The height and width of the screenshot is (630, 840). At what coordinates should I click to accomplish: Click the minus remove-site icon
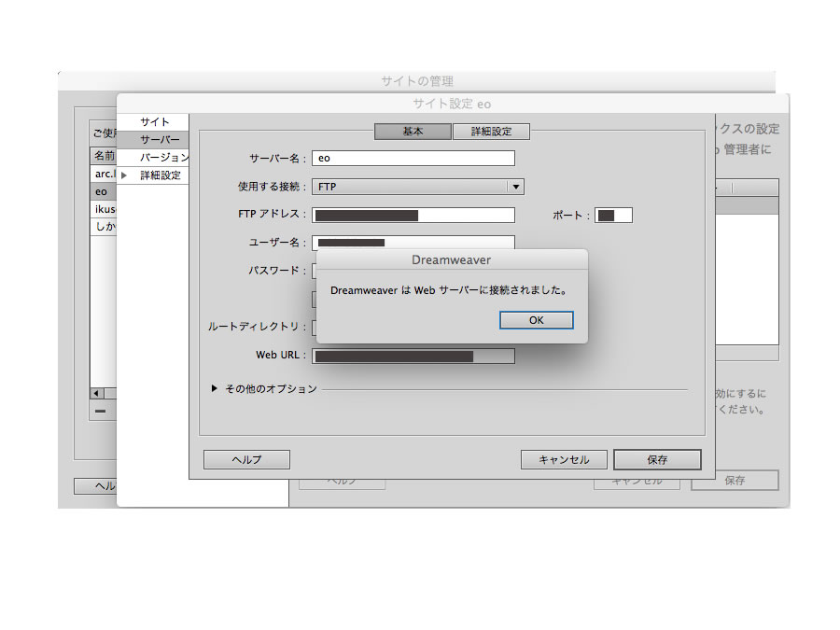[100, 412]
